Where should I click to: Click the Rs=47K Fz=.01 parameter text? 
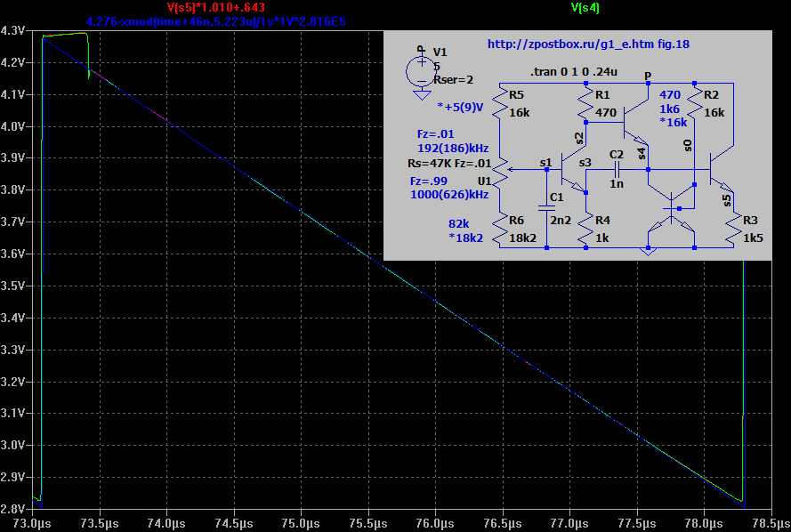(x=449, y=164)
